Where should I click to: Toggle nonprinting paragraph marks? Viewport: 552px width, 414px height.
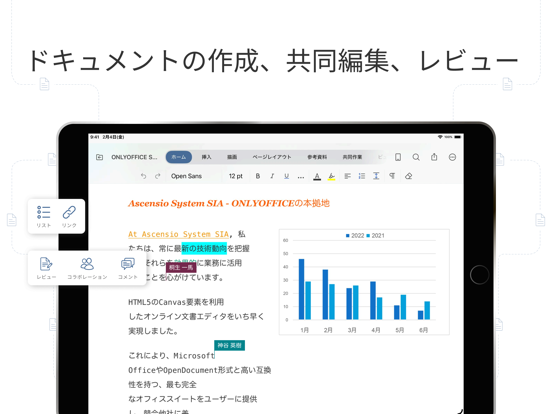(x=392, y=176)
